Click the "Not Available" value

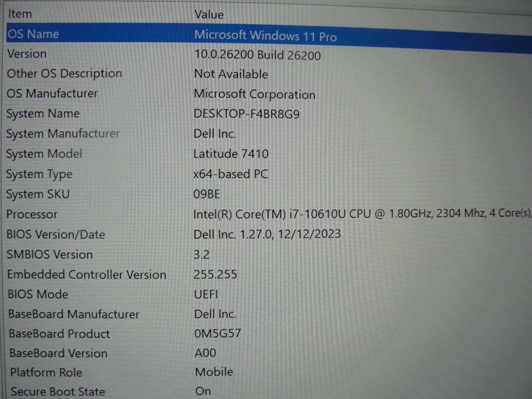click(231, 74)
